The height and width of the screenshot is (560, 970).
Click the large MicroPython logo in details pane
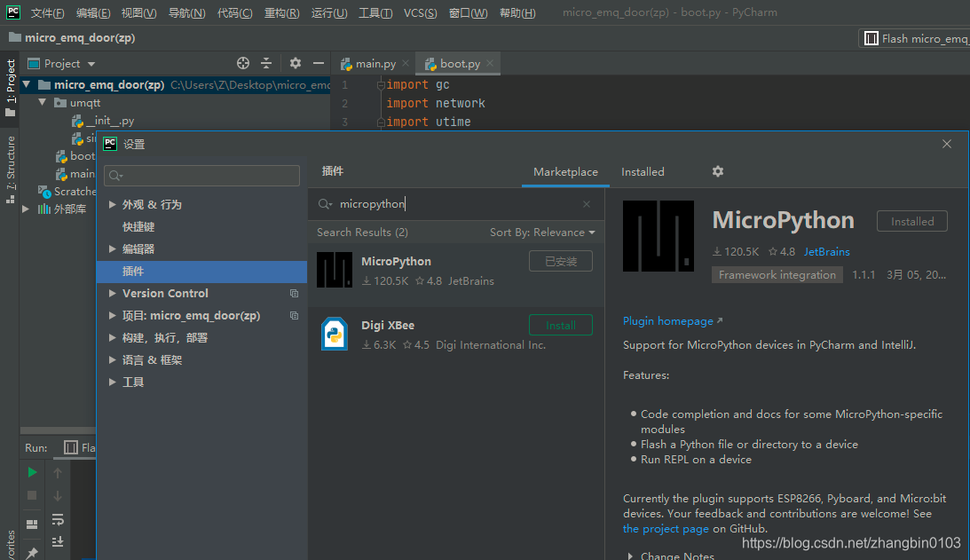(x=658, y=236)
